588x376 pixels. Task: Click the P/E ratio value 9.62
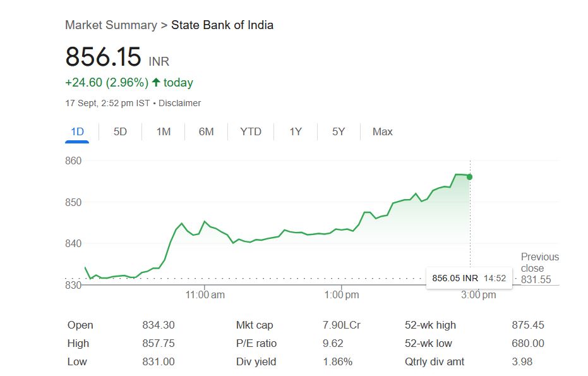point(332,343)
